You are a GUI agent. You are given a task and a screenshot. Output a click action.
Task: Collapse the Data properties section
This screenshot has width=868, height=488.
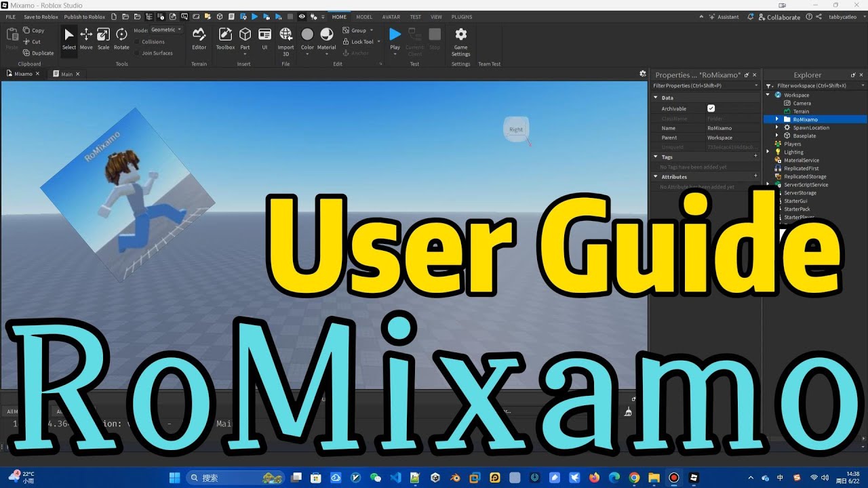656,98
